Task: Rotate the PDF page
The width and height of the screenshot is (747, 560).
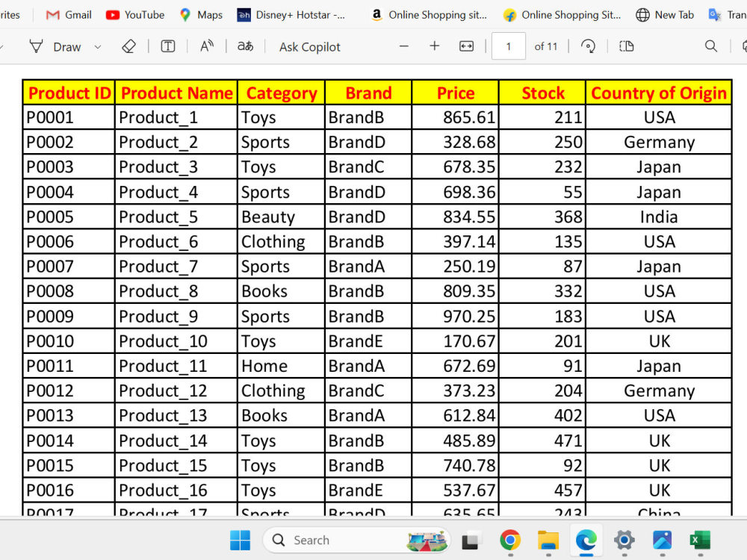Action: (x=588, y=46)
